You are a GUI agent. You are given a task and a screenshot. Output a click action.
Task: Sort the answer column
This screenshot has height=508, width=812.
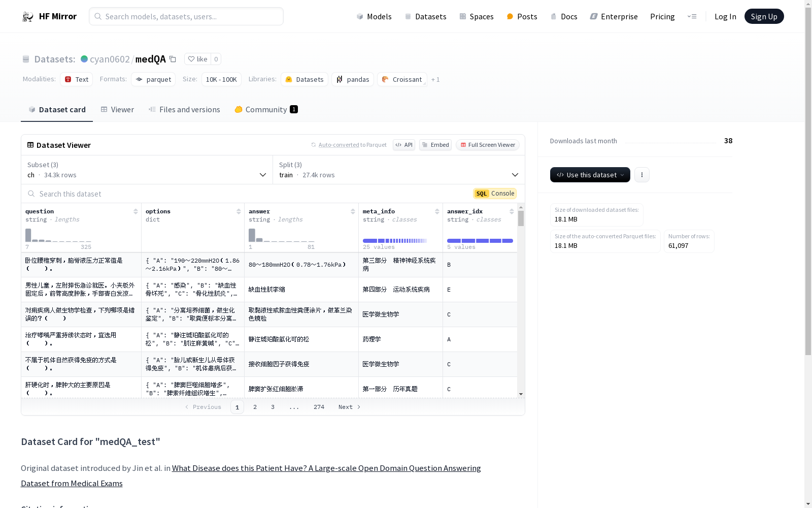353,211
